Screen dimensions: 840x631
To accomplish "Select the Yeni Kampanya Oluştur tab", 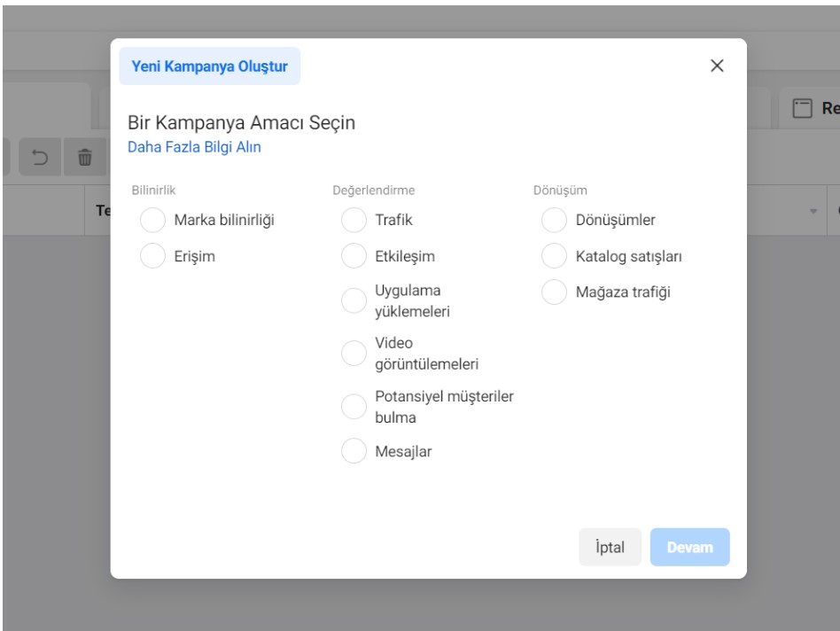I will [x=209, y=66].
